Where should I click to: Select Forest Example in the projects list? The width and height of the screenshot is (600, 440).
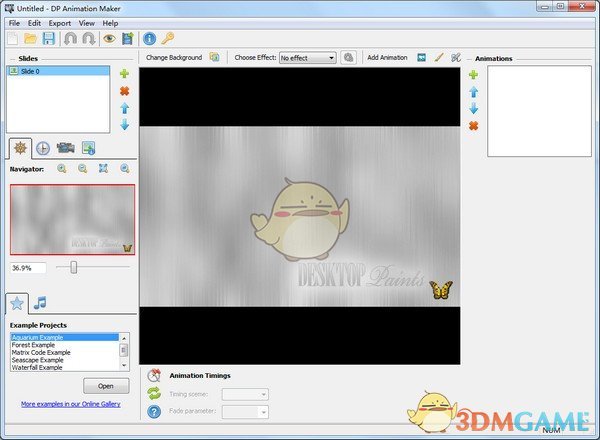tap(64, 345)
